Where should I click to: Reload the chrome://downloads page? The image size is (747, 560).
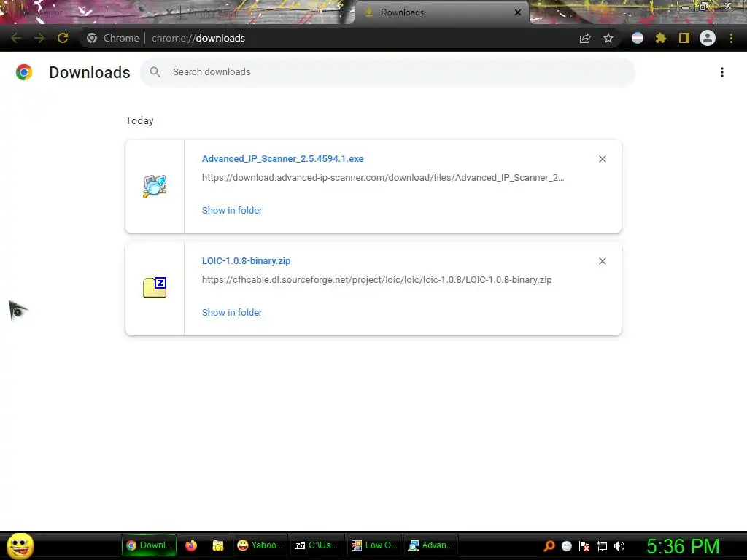pyautogui.click(x=63, y=38)
